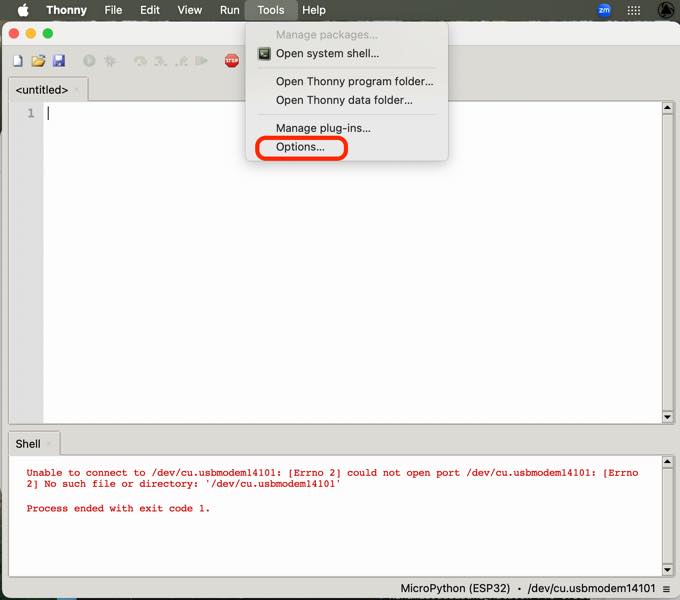Image resolution: width=680 pixels, height=600 pixels.
Task: Save the file using floppy disk icon
Action: (x=59, y=61)
